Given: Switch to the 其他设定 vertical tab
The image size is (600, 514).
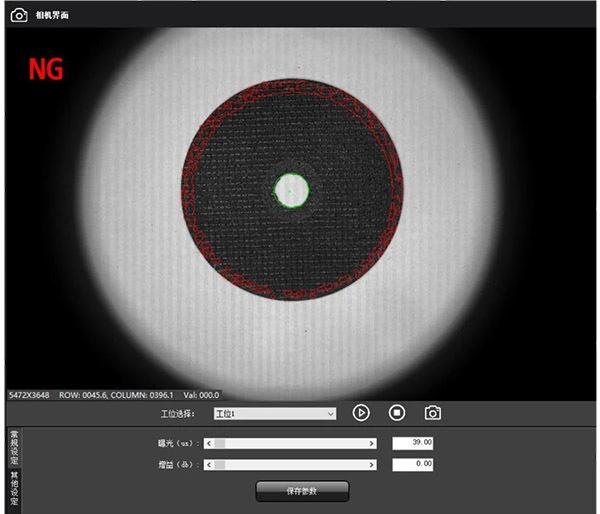Looking at the screenshot, I should pyautogui.click(x=14, y=489).
